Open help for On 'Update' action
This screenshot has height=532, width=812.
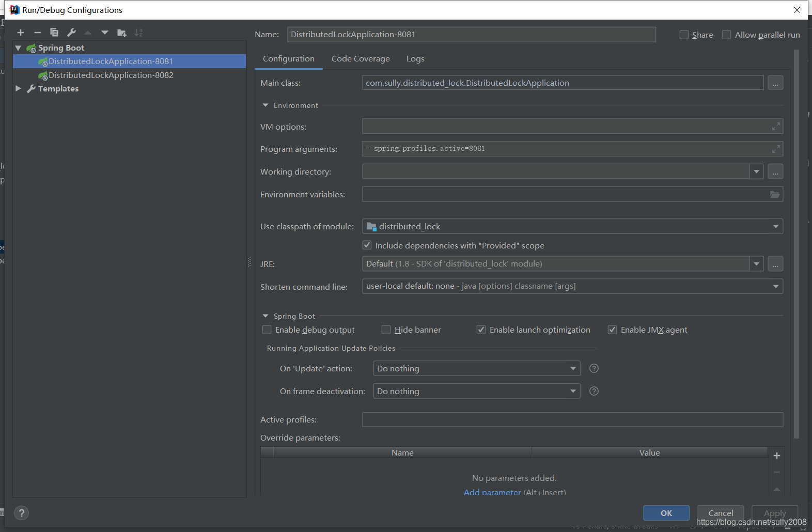(x=594, y=368)
